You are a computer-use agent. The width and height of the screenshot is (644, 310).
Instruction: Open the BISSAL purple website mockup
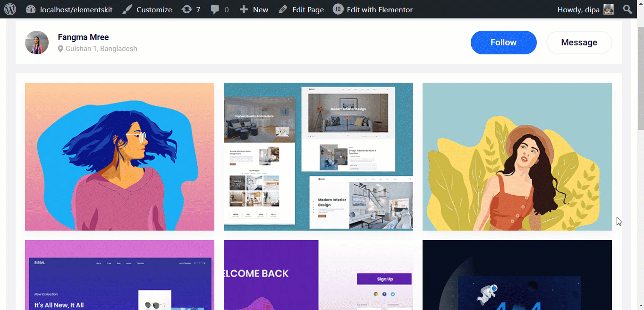(x=119, y=275)
